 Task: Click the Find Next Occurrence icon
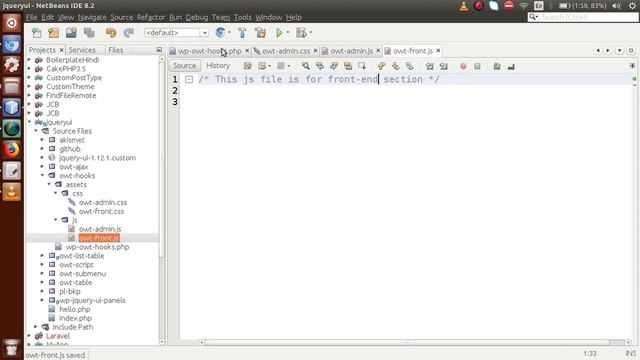334,66
